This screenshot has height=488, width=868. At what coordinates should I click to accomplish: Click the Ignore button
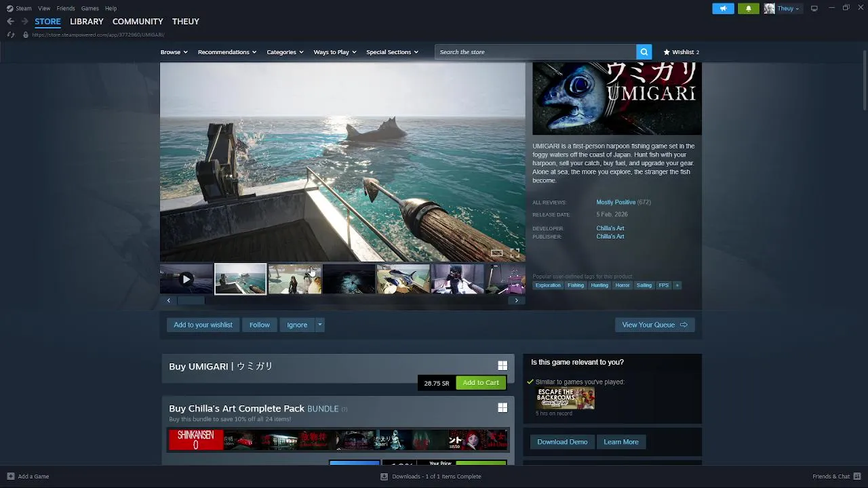[x=297, y=325]
